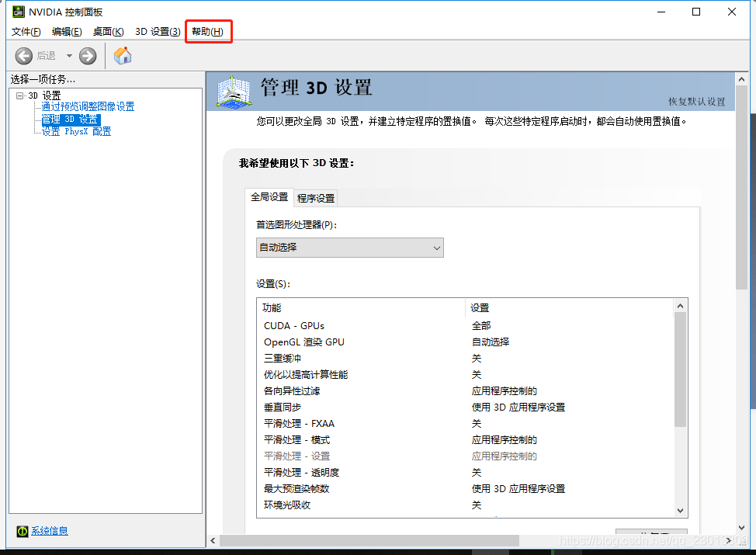This screenshot has width=756, height=555.
Task: Click the 自动选择 value for OpenGL
Action: 491,342
